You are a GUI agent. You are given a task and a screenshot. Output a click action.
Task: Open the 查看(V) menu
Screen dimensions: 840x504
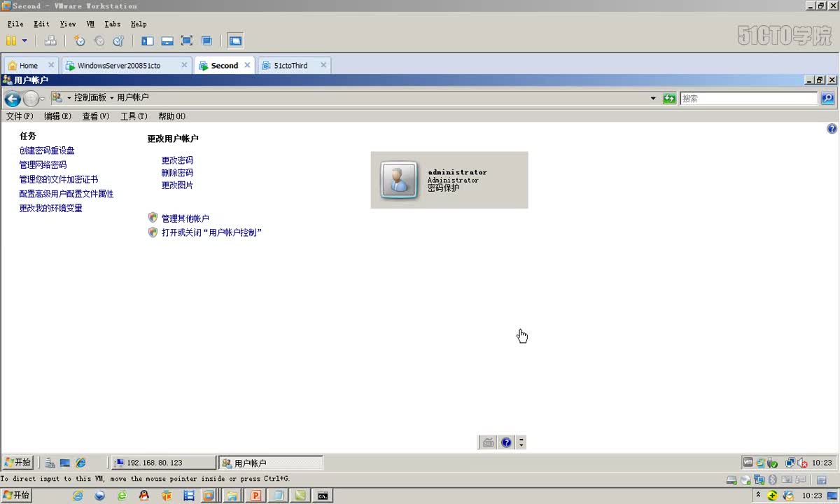[x=96, y=116]
